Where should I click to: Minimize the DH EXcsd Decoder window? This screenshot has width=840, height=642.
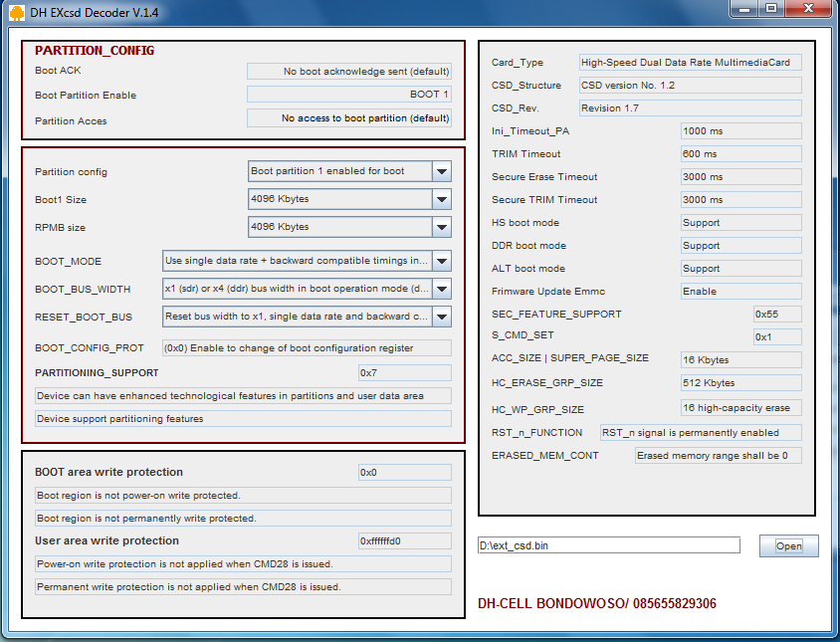tap(744, 9)
